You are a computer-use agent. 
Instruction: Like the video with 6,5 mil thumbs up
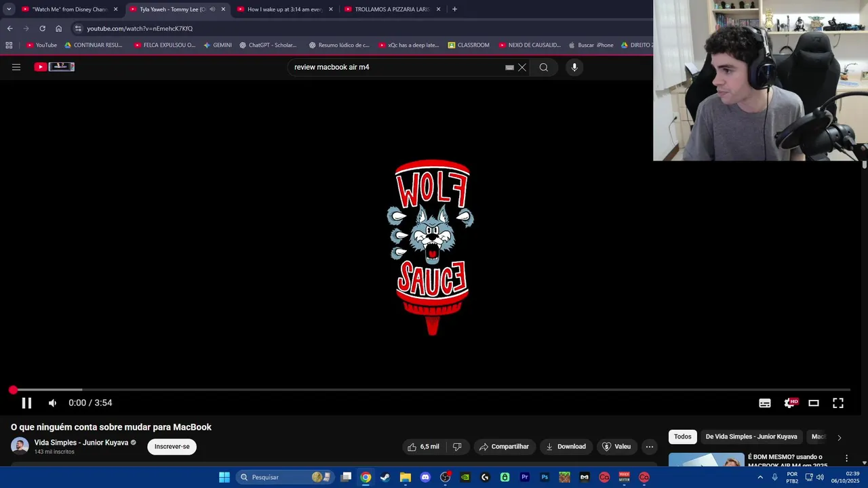click(423, 447)
